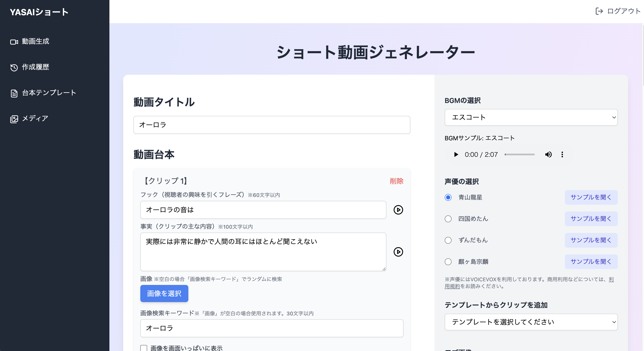Open the BGM selection dropdown
Image resolution: width=644 pixels, height=351 pixels.
pos(531,117)
